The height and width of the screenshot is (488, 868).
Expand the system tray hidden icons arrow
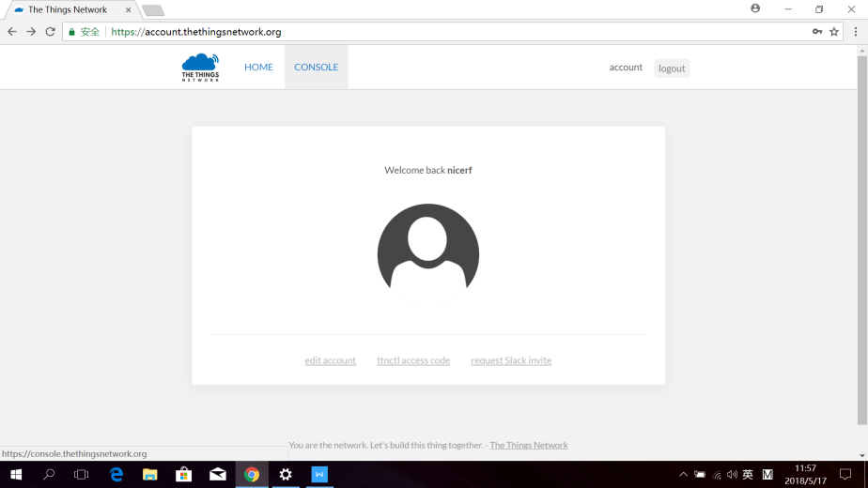tap(683, 475)
